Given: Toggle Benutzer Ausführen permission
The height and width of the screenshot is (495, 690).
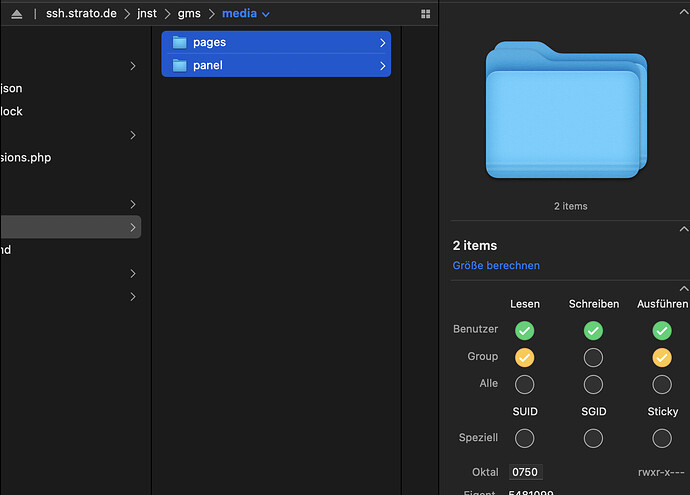Looking at the screenshot, I should [662, 331].
